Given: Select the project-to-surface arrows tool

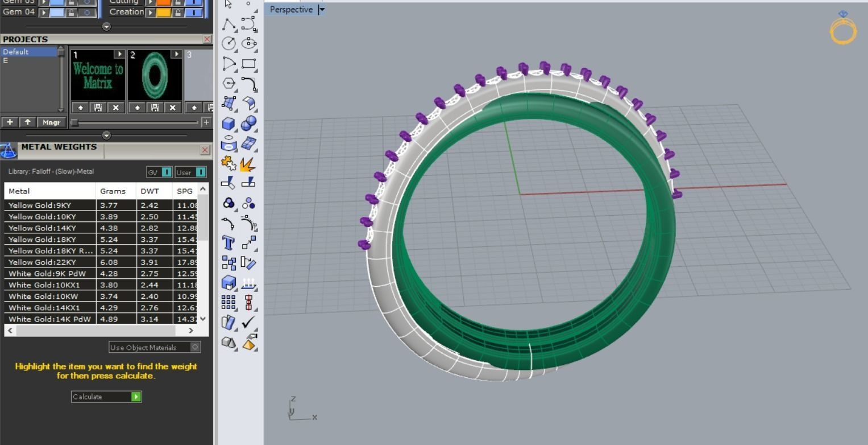Looking at the screenshot, I should point(249,283).
